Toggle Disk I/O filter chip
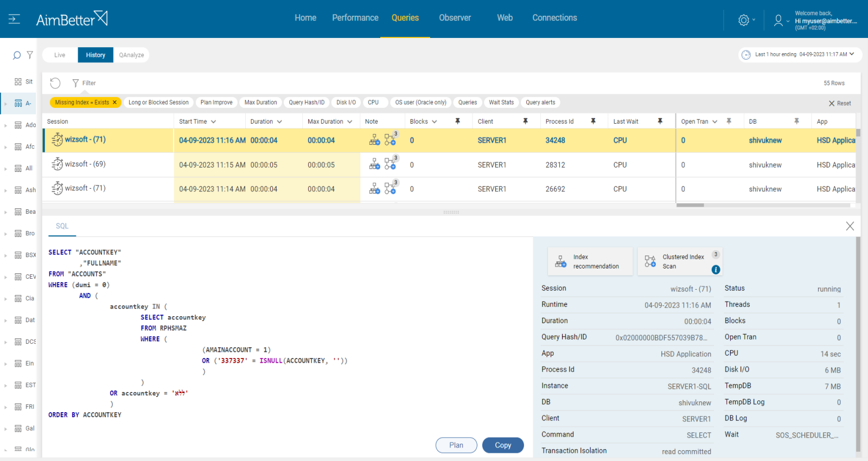 (346, 103)
